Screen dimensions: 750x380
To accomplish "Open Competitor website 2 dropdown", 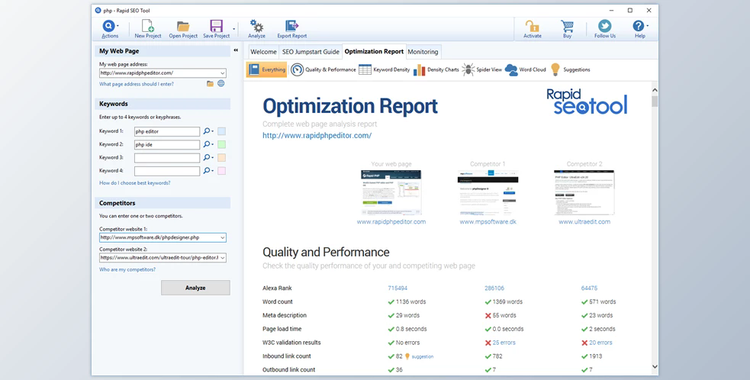I will [222, 258].
